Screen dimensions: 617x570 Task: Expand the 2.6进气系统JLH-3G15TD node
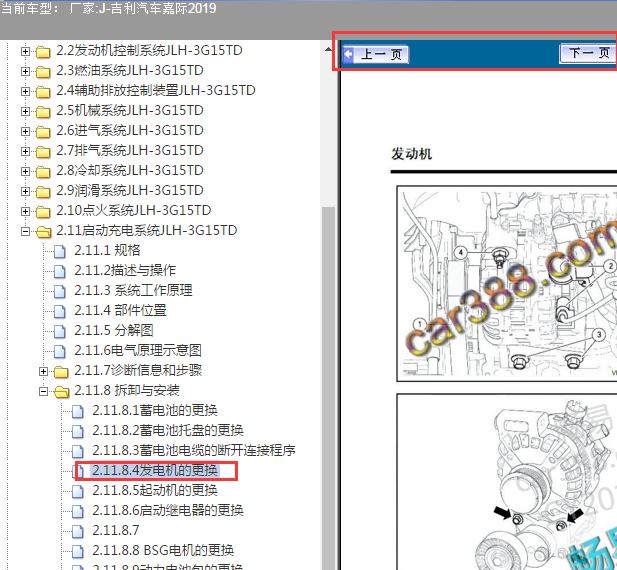[x=25, y=131]
